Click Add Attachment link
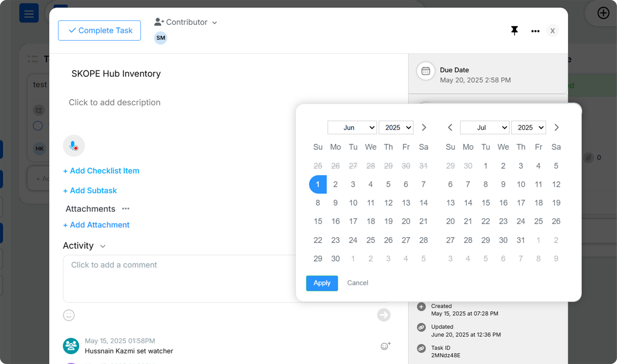 (x=96, y=225)
